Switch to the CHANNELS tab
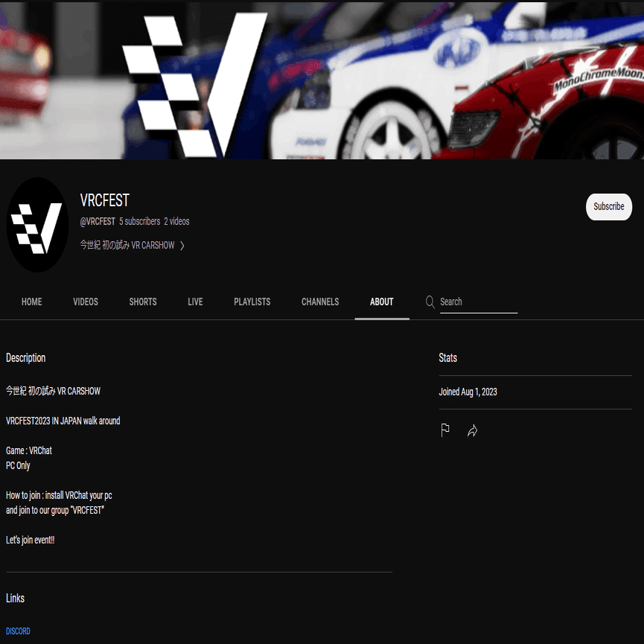 coord(320,302)
